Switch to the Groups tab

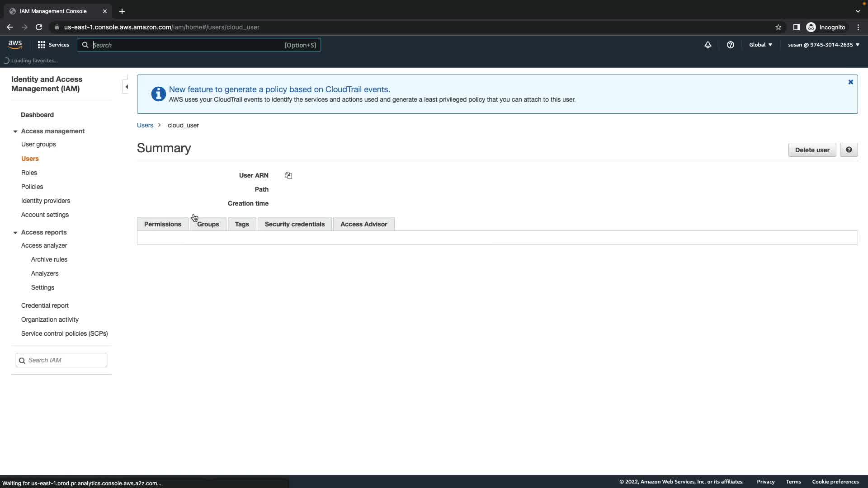pos(208,224)
